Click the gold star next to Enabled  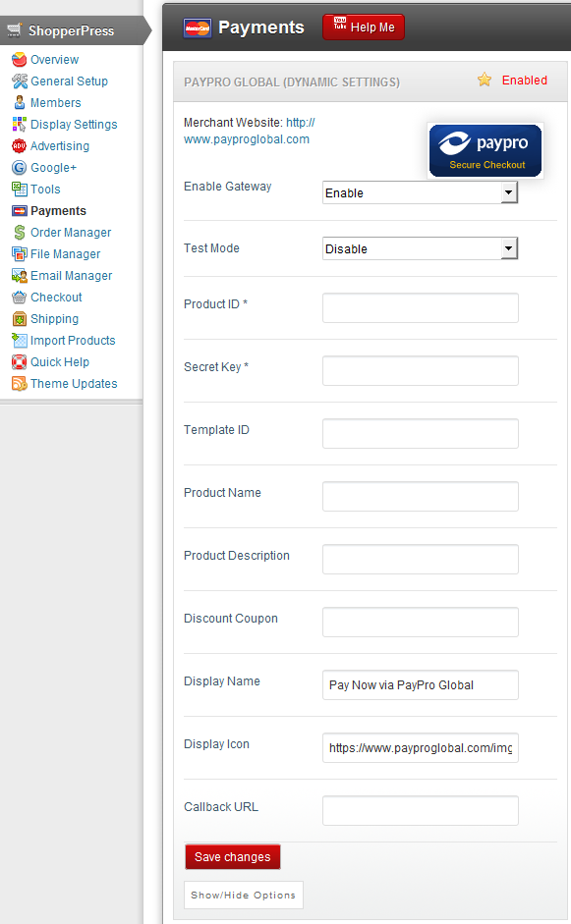(485, 80)
